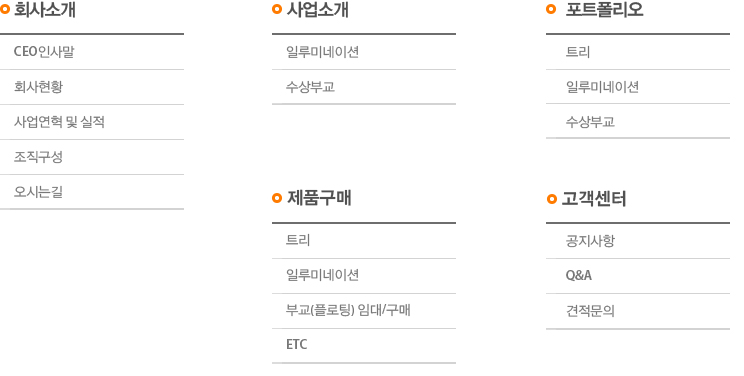Click the orange bullet beside 포트폴리오
Screen dimensions: 744x376
pos(551,9)
